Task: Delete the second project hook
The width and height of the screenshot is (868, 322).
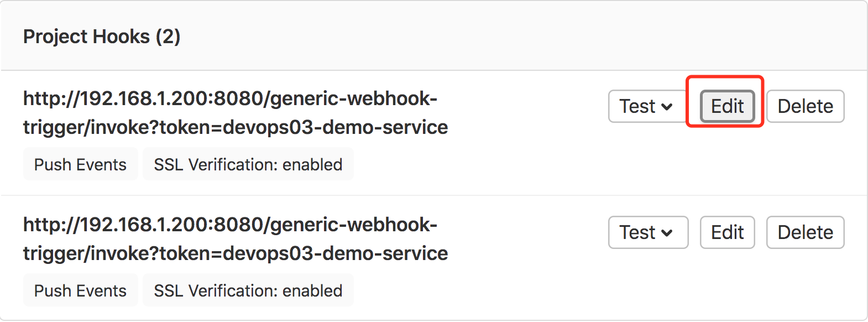Action: click(x=805, y=232)
